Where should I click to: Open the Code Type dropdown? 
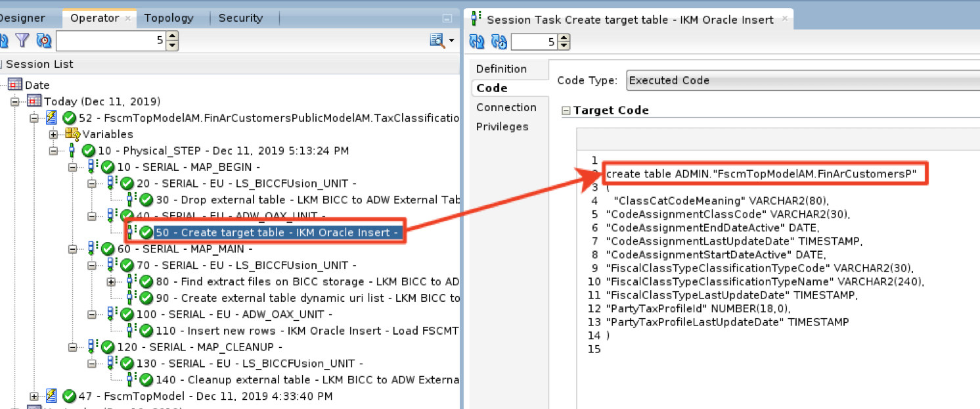point(803,80)
